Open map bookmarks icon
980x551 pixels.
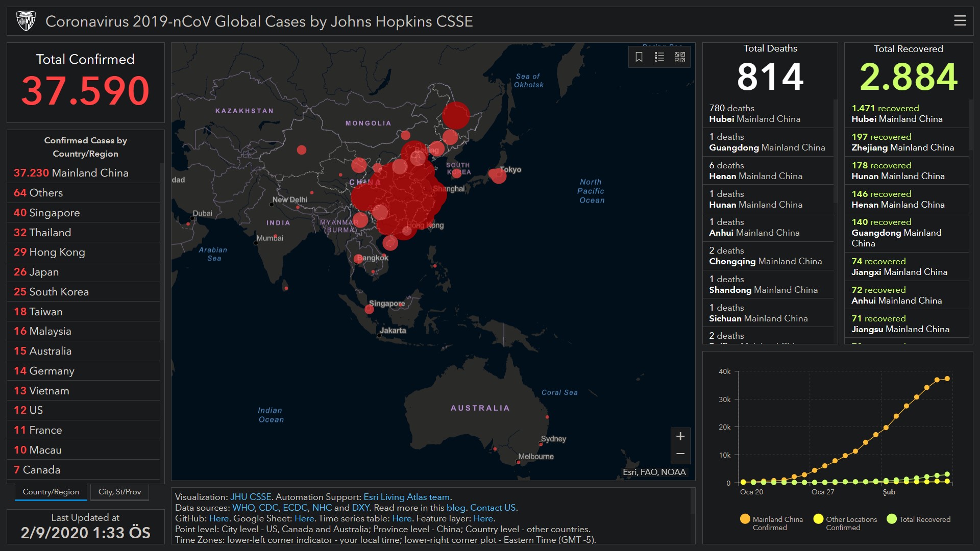[639, 57]
